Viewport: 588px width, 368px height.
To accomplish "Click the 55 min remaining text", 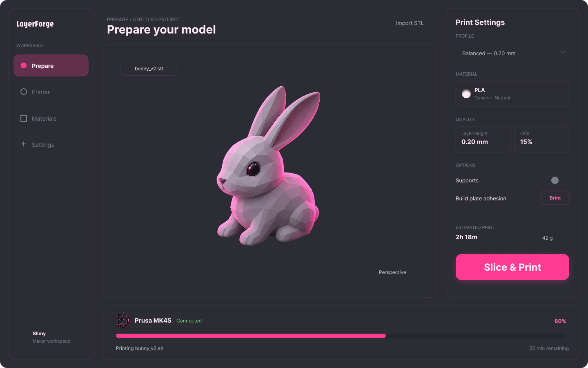I will pyautogui.click(x=549, y=348).
